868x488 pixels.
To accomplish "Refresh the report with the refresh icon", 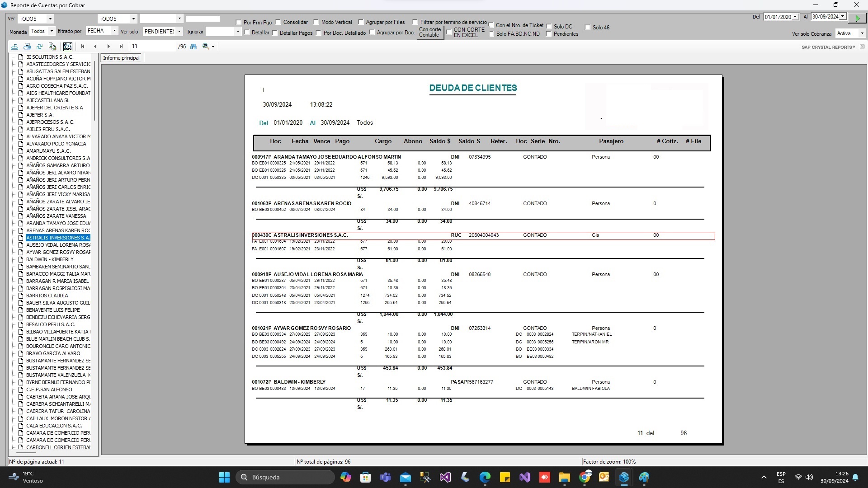I will point(40,47).
